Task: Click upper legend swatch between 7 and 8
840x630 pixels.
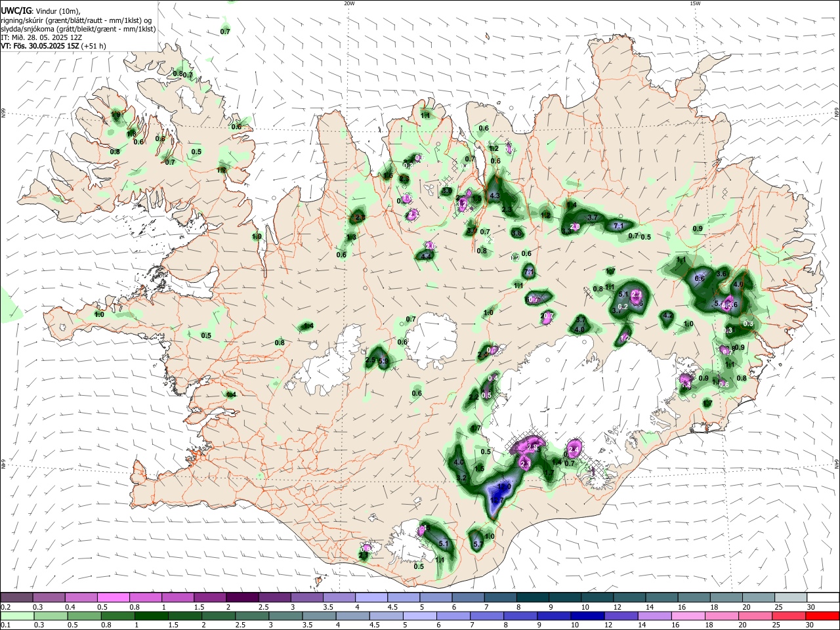Action: point(501,598)
